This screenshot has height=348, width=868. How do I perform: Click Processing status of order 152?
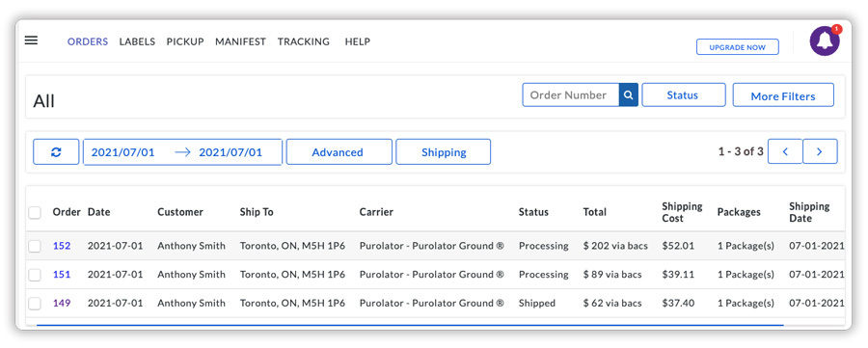click(544, 246)
